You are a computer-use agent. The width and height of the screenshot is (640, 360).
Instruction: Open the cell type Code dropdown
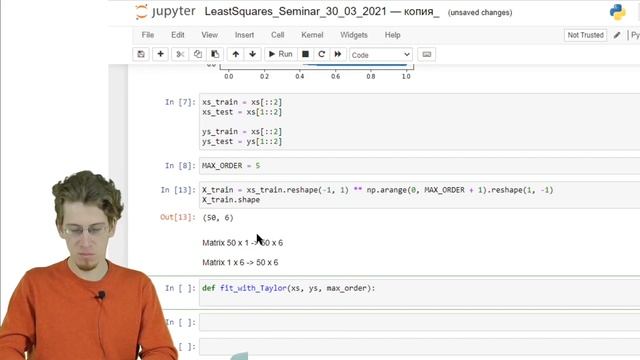click(x=380, y=55)
